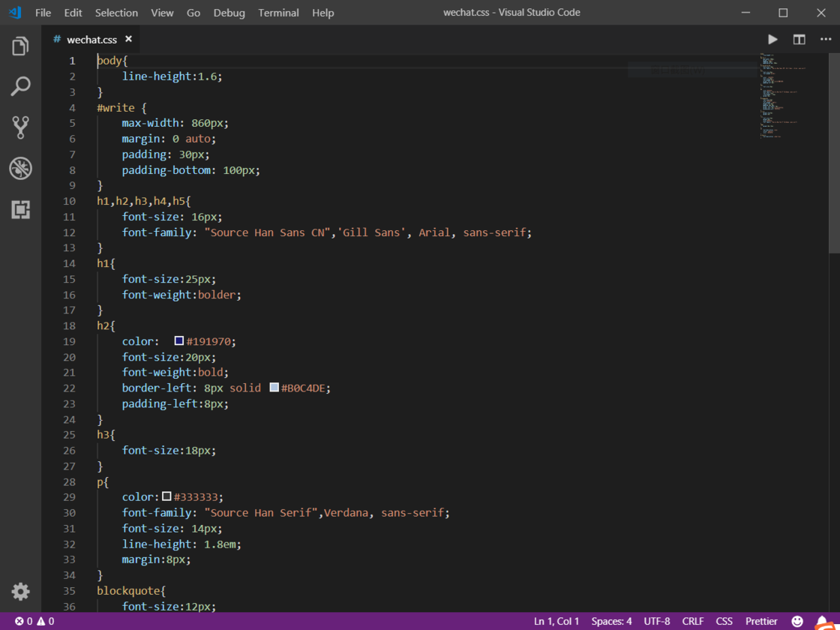Open the Explorer panel in activity bar

pos(20,46)
